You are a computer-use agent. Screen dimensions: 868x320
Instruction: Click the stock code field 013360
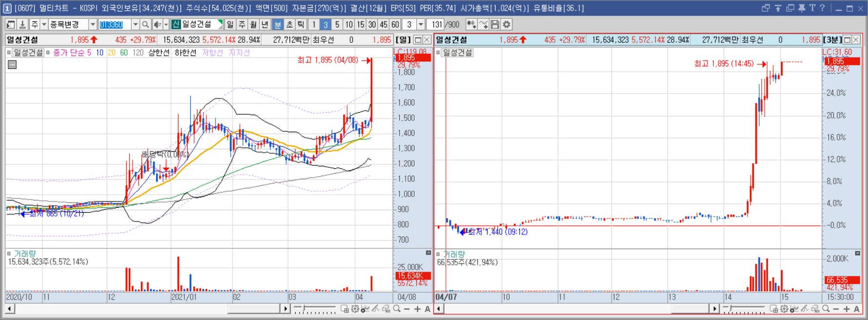click(115, 24)
